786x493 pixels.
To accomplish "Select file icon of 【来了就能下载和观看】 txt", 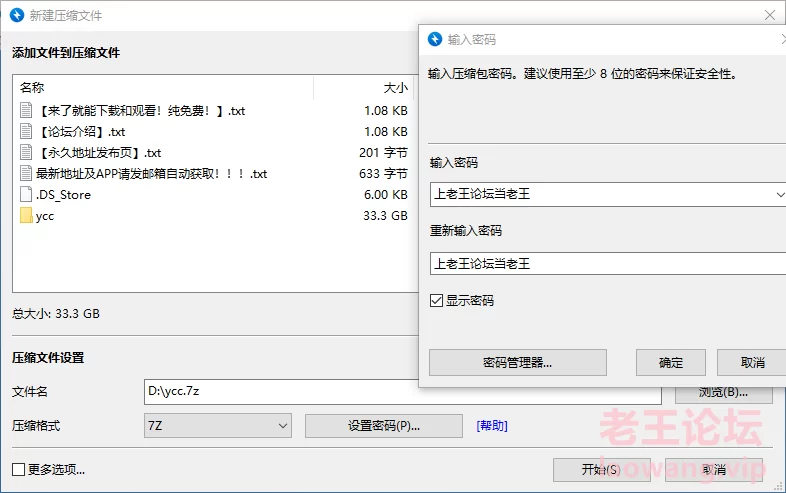I will tap(26, 110).
